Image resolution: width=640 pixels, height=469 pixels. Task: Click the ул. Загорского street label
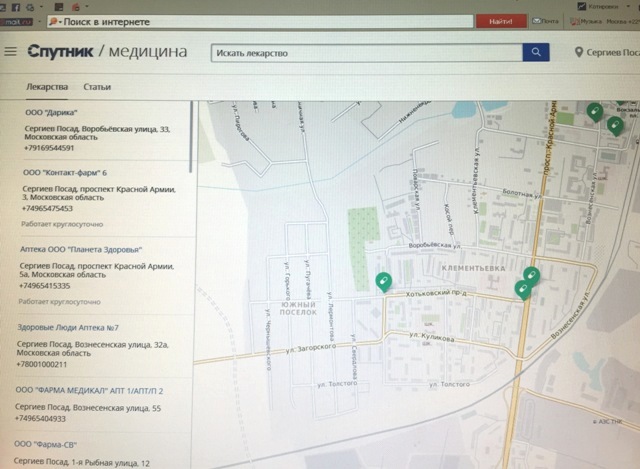[x=311, y=348]
